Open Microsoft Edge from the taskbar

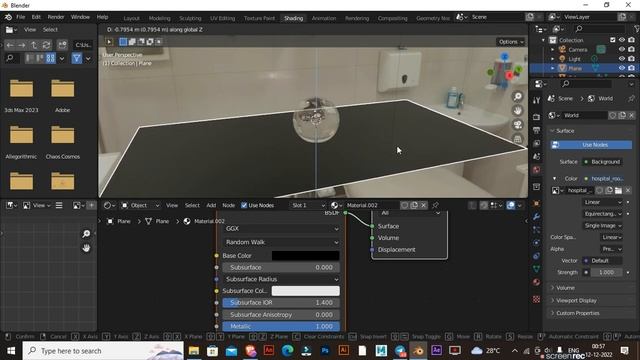coord(287,351)
